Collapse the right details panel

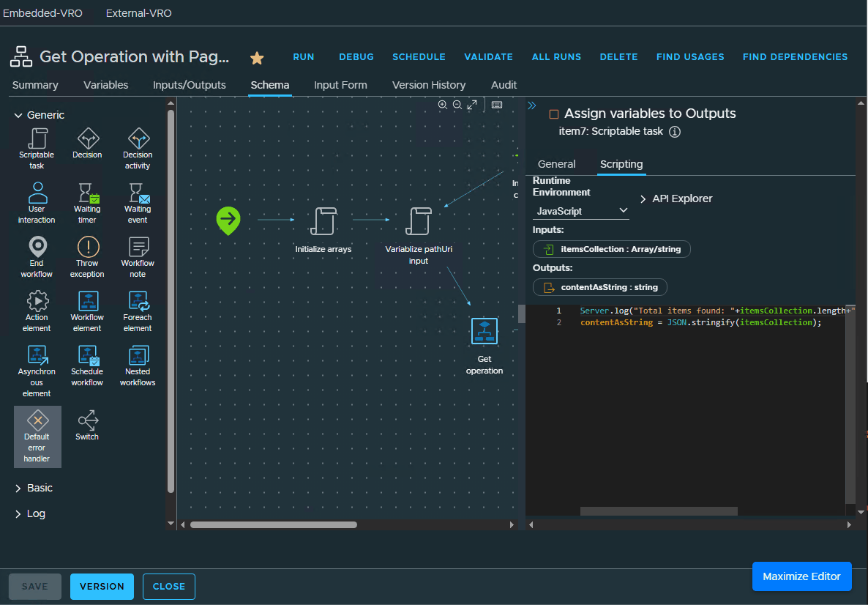point(532,105)
